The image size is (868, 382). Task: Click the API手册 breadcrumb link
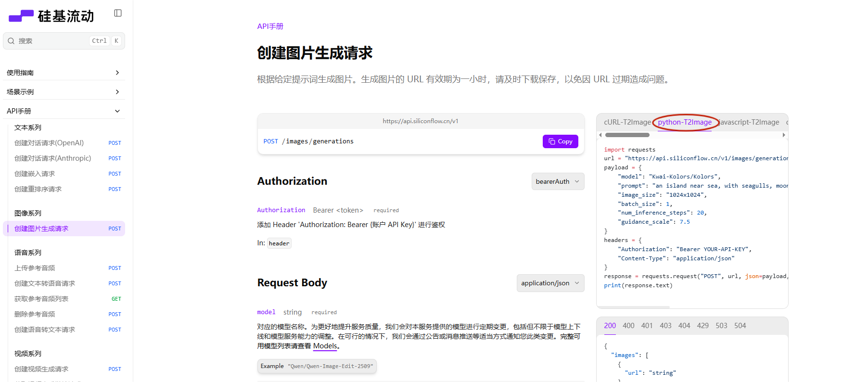(270, 26)
